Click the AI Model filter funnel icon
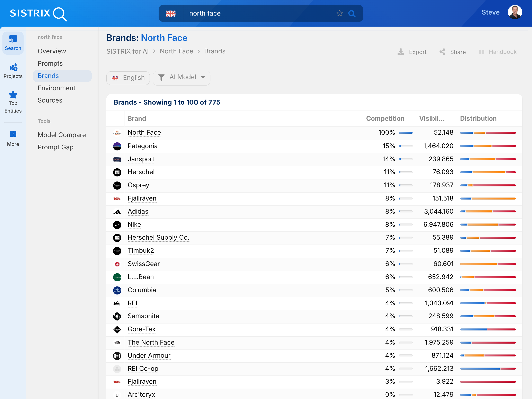The height and width of the screenshot is (399, 532). [161, 77]
